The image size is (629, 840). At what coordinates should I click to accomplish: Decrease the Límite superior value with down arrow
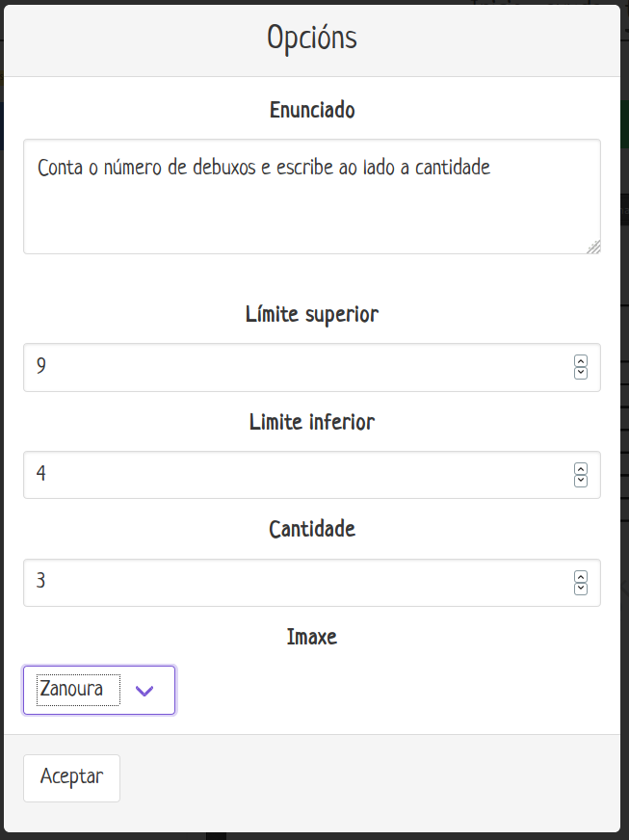click(x=581, y=373)
